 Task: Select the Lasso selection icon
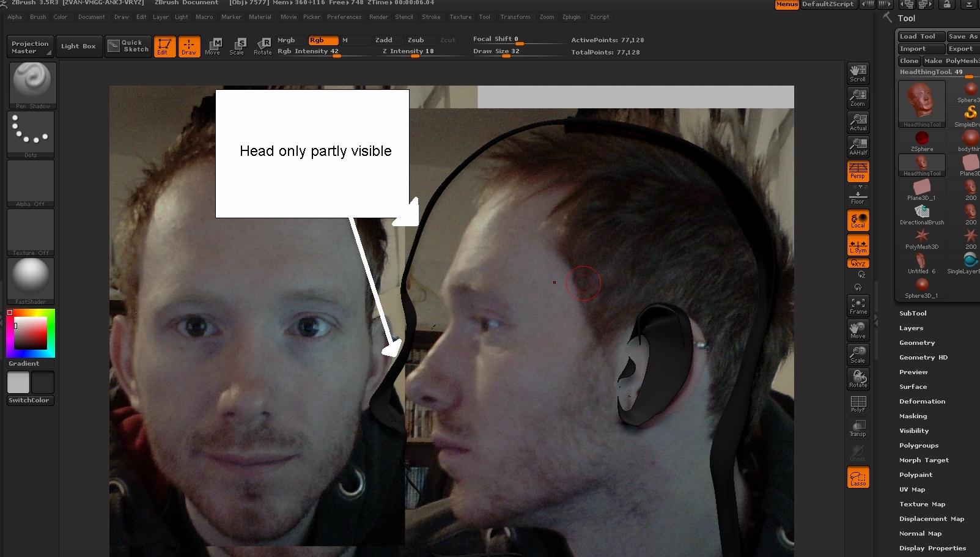(x=858, y=478)
